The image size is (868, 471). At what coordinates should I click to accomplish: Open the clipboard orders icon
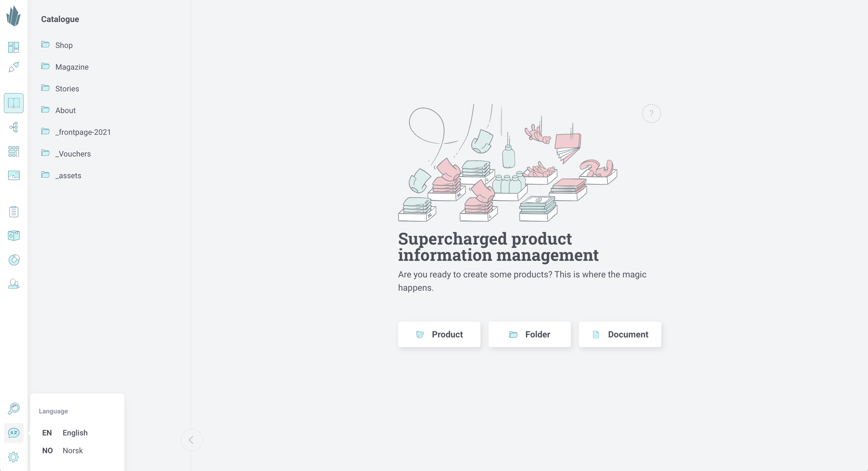(14, 211)
